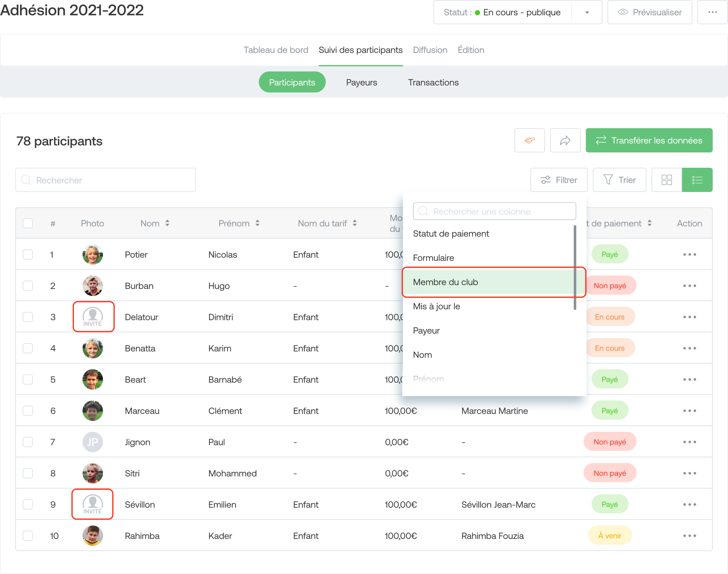Viewport: 728px width, 574px height.
Task: Click Sévillon's Invité placeholder avatar
Action: coord(92,504)
